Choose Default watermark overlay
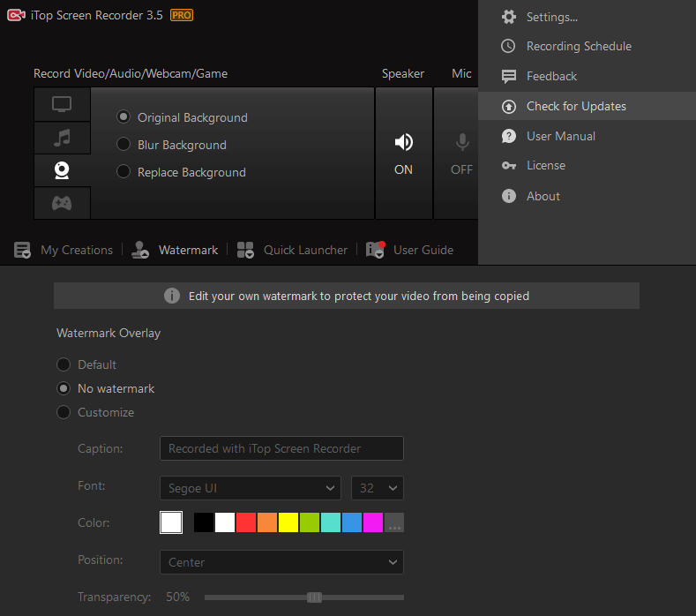This screenshot has width=696, height=616. (86, 364)
